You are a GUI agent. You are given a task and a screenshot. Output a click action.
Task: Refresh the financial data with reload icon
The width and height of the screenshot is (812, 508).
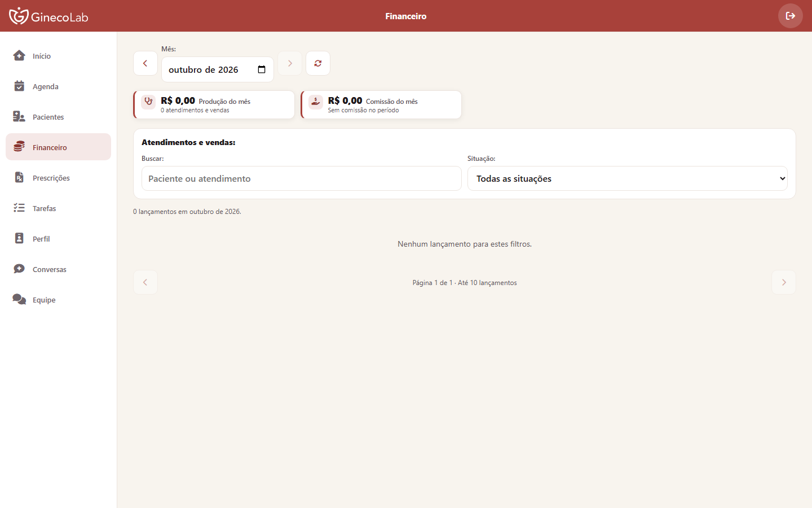[318, 63]
